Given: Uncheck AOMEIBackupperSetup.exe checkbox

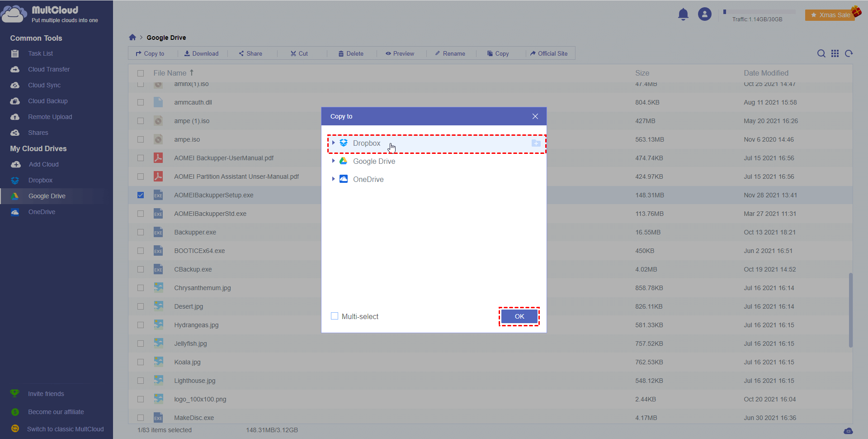Looking at the screenshot, I should coord(141,195).
